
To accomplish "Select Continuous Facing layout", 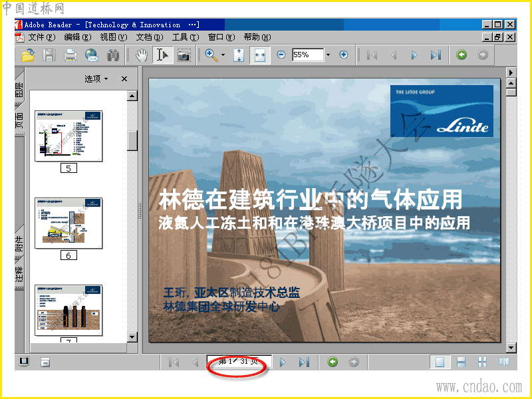I will click(483, 362).
